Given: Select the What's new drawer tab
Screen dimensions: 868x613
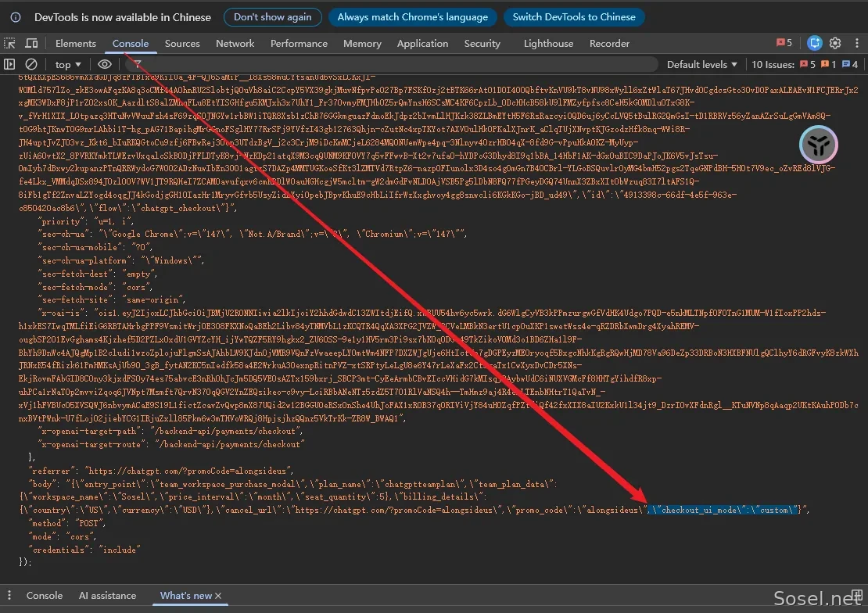Looking at the screenshot, I should point(185,595).
